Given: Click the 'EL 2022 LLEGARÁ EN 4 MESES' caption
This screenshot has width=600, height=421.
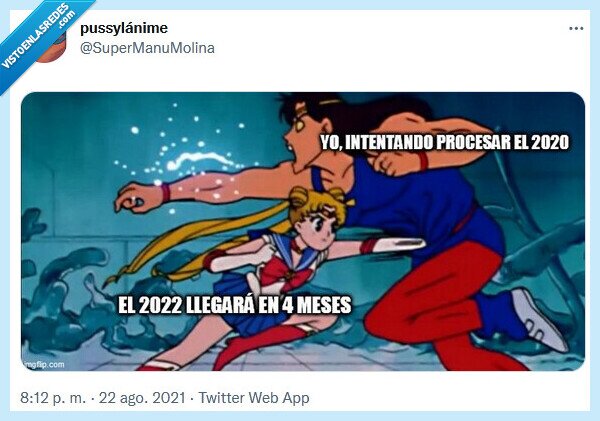Looking at the screenshot, I should pos(235,305).
